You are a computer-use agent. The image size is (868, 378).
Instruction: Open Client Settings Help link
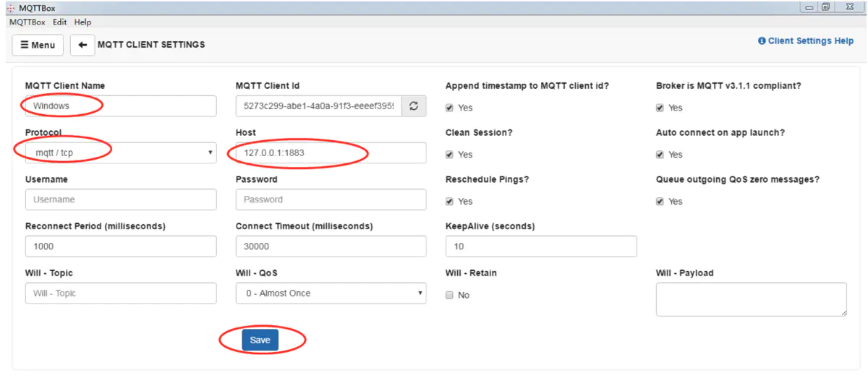(x=806, y=41)
